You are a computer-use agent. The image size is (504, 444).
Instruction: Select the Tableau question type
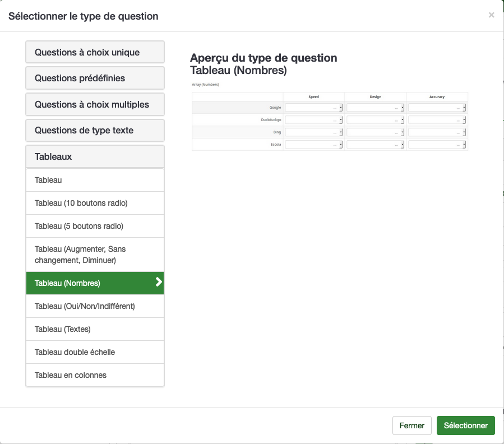click(95, 180)
